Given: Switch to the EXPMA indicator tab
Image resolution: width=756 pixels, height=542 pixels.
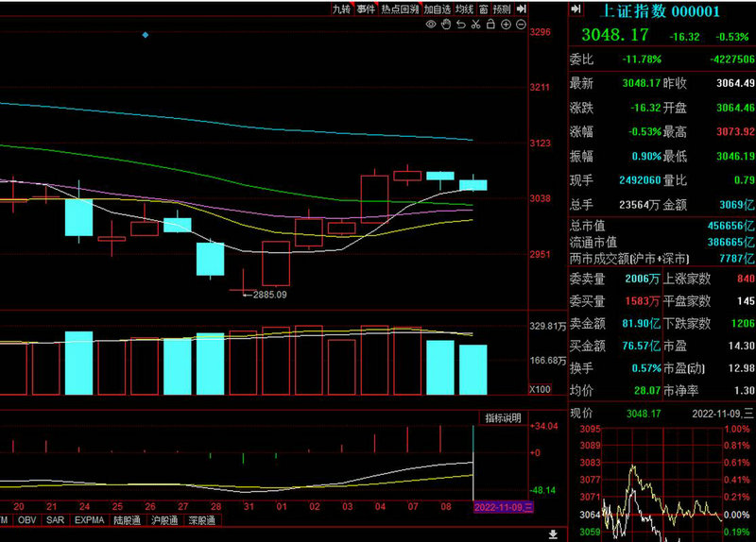Looking at the screenshot, I should (90, 520).
